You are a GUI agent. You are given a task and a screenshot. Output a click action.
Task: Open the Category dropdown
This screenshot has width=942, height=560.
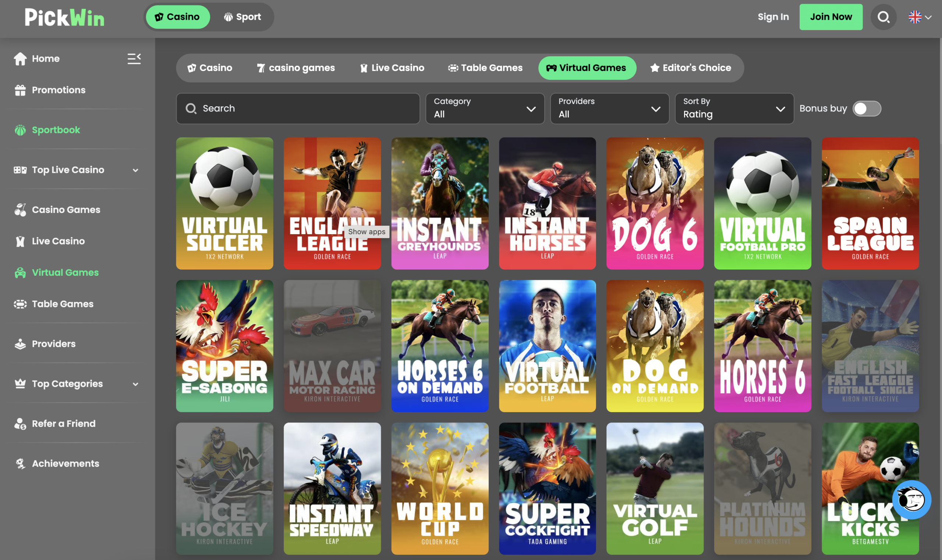pyautogui.click(x=485, y=109)
